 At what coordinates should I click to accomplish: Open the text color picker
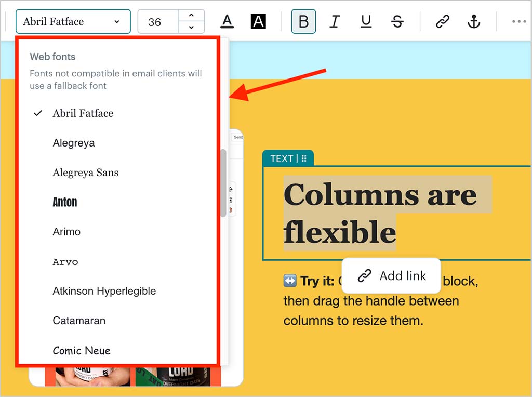[x=227, y=21]
